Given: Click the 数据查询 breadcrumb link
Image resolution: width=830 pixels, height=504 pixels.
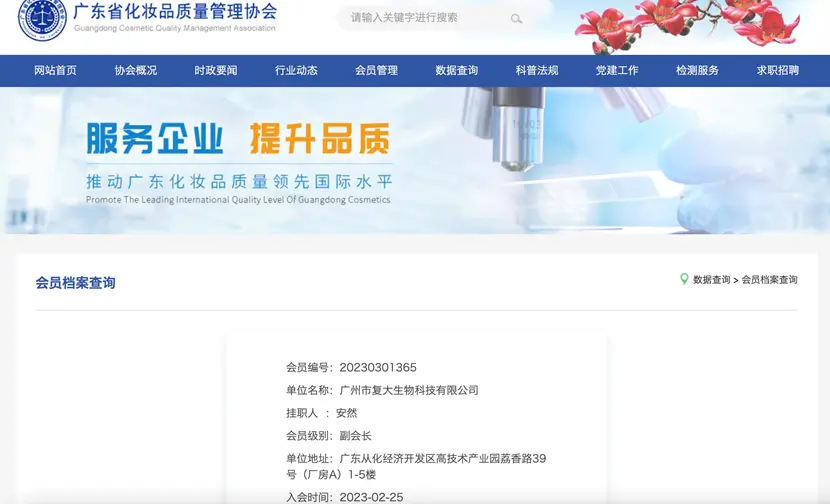Looking at the screenshot, I should point(711,280).
